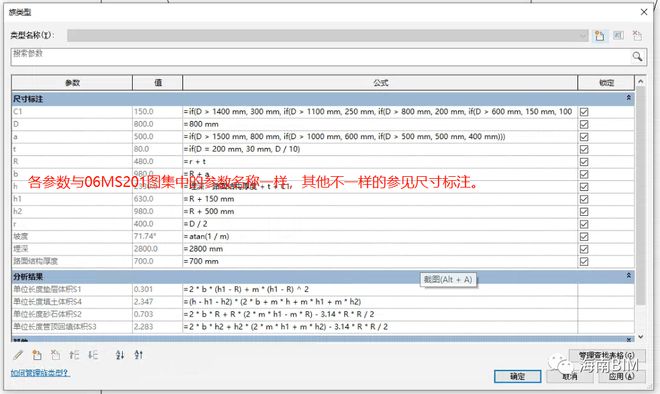
Task: Toggle the lock checkbox for h2
Action: tap(584, 211)
